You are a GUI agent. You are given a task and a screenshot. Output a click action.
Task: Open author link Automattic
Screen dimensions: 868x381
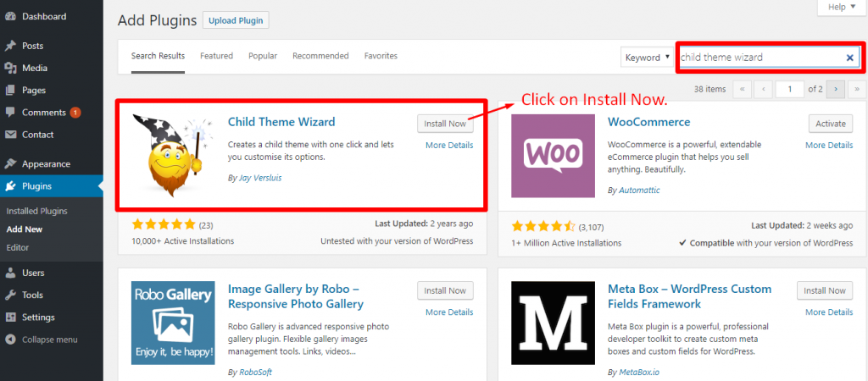[639, 190]
